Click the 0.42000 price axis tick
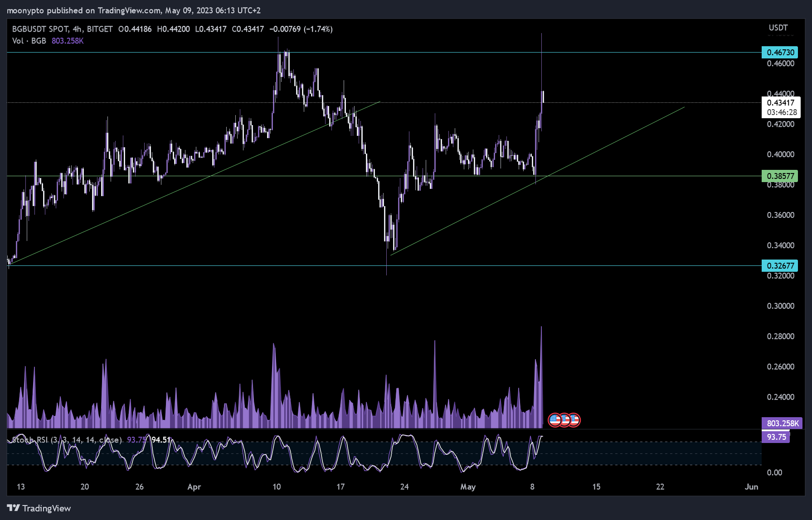This screenshot has height=520, width=812. point(781,124)
